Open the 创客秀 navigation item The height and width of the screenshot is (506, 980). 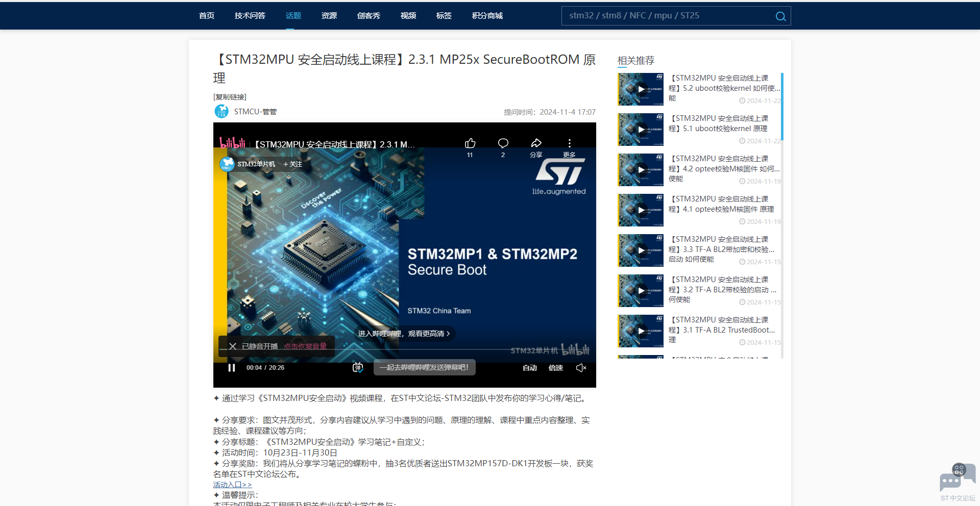click(x=369, y=16)
